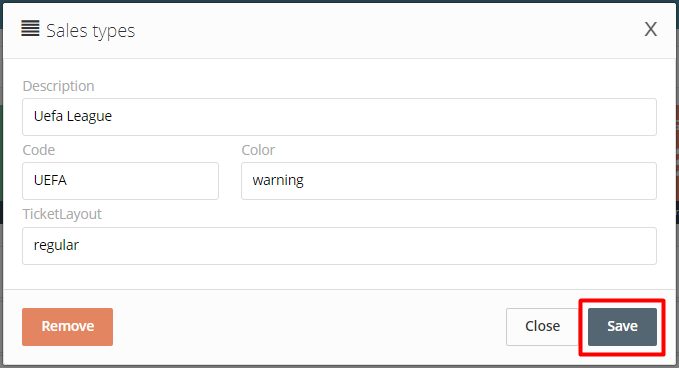Place cursor on the word 'regular'

[56, 245]
